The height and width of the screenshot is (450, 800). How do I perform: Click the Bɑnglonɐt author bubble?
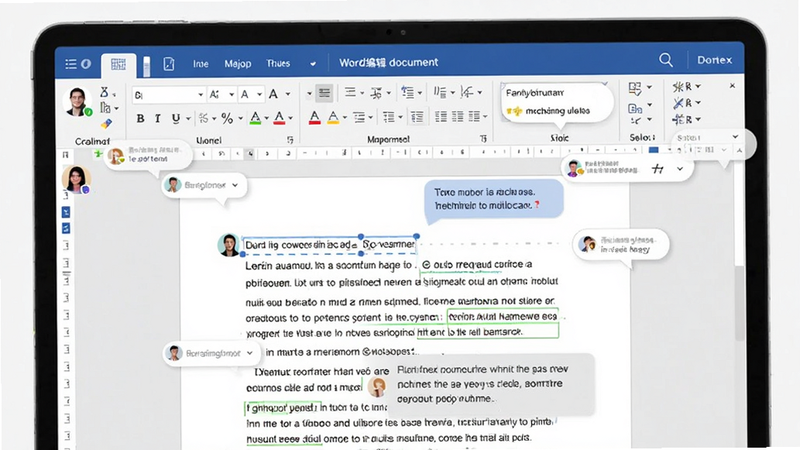(x=205, y=185)
